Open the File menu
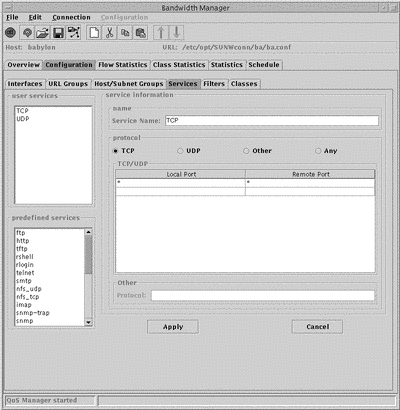 pos(12,17)
